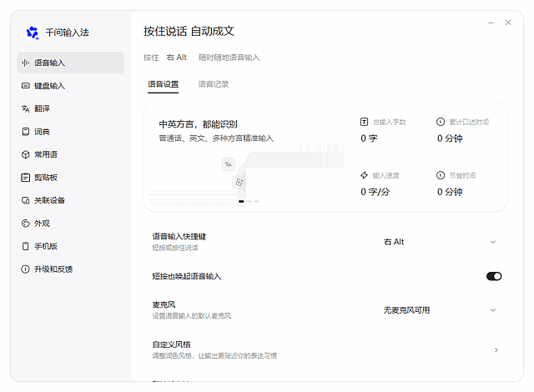Image resolution: width=534 pixels, height=392 pixels.
Task: Click the 中英方言，都能识别 banner heading
Action: [199, 124]
